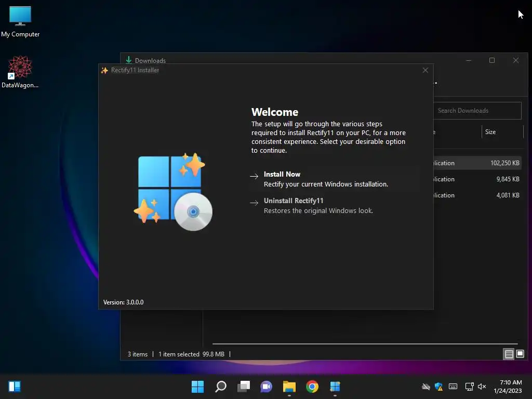Choose Uninstall Rectify11 option
The image size is (532, 399).
tap(334, 206)
